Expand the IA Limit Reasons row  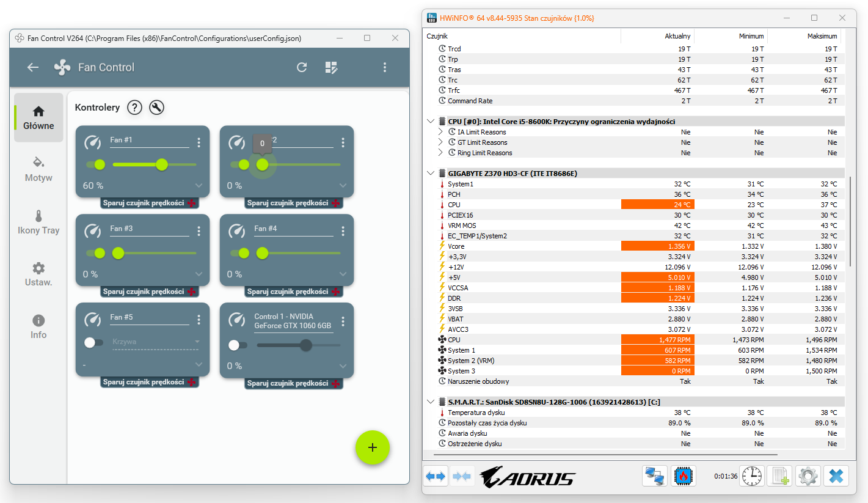pyautogui.click(x=441, y=132)
